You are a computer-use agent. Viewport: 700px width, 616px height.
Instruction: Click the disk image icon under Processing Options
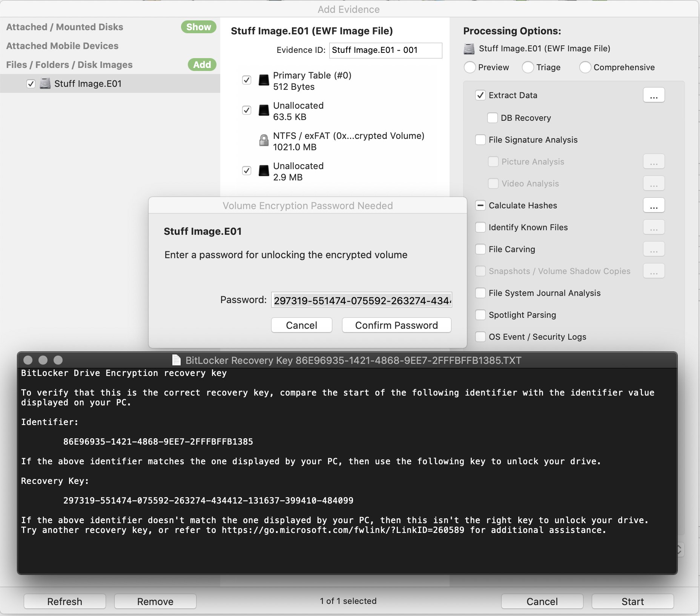point(469,49)
